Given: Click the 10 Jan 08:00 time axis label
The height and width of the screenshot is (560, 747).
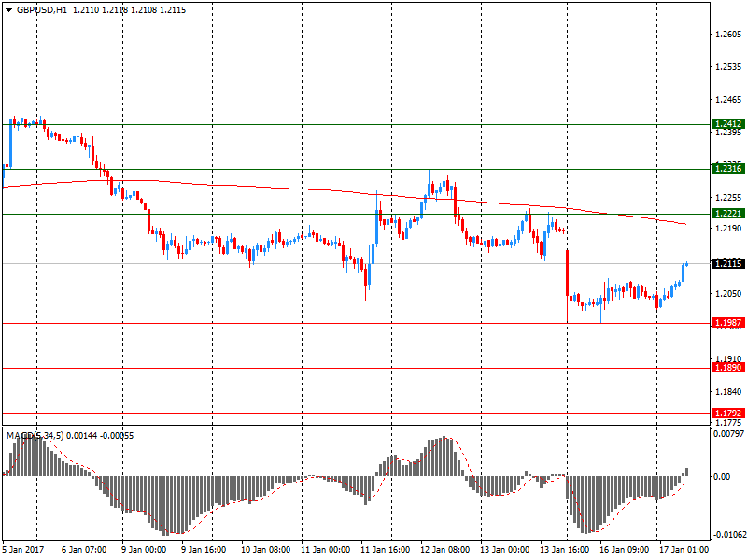Looking at the screenshot, I should tap(265, 550).
